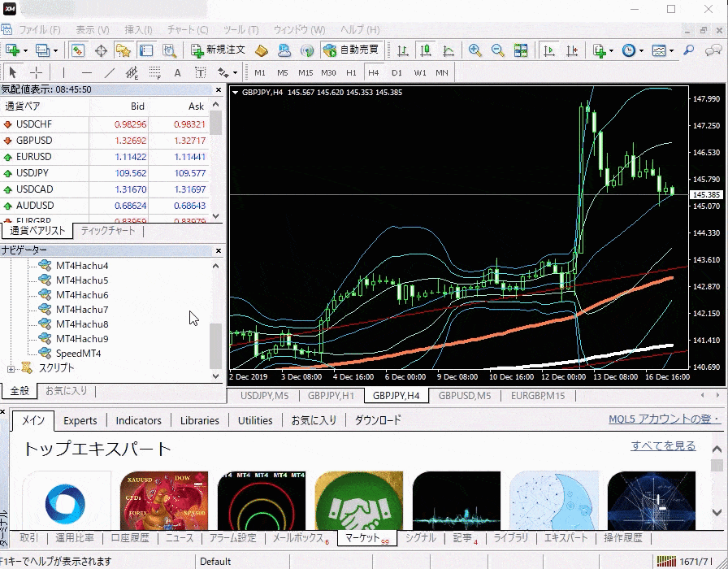Open the Strategy Tester icon
The image size is (728, 569).
point(169,50)
